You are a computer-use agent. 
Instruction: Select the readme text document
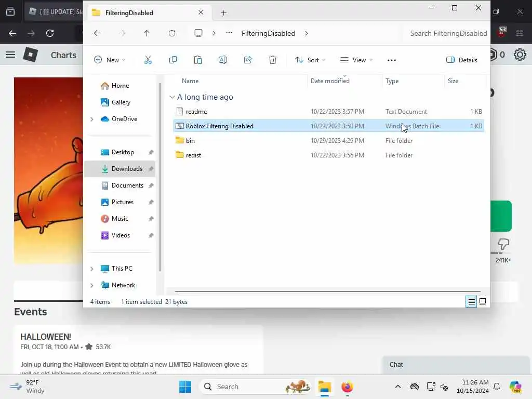point(329,111)
